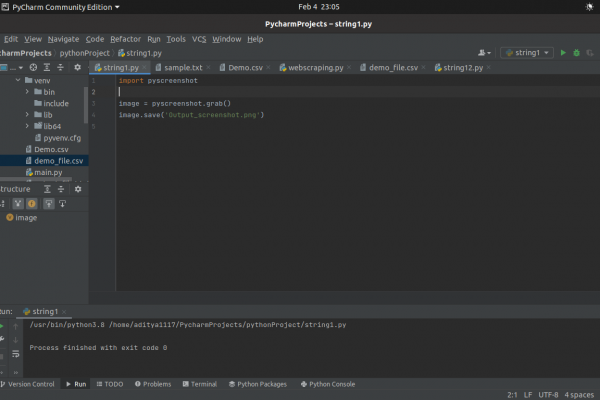Viewport: 600px width, 400px height.
Task: Toggle Autoscroll to Source in Structure toolbar
Action: 49,204
